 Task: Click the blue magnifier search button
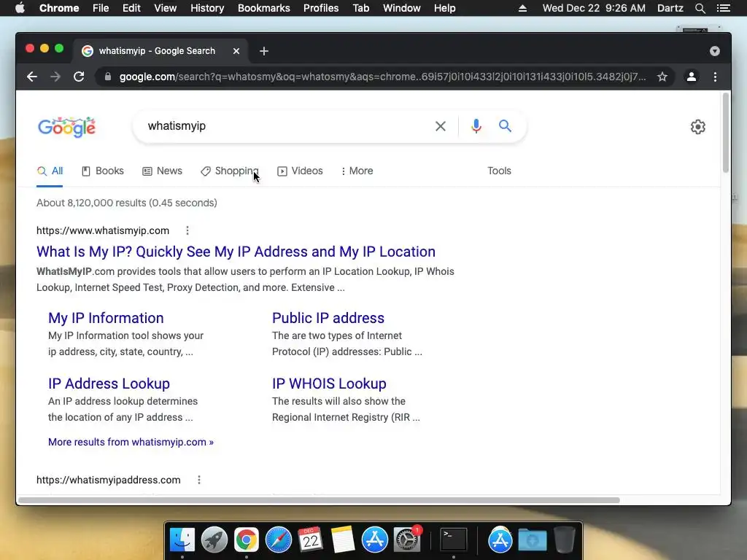(x=505, y=126)
